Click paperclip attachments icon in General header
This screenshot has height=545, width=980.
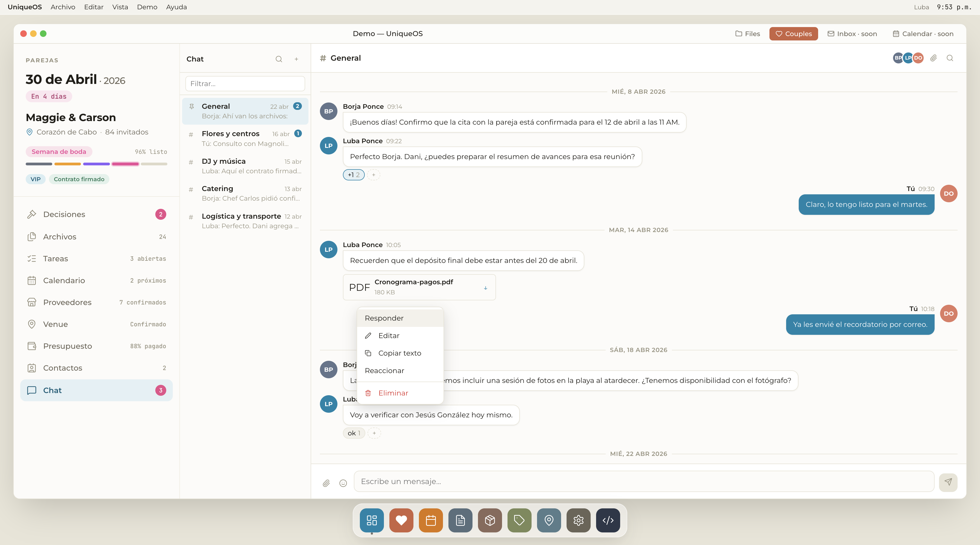[934, 58]
